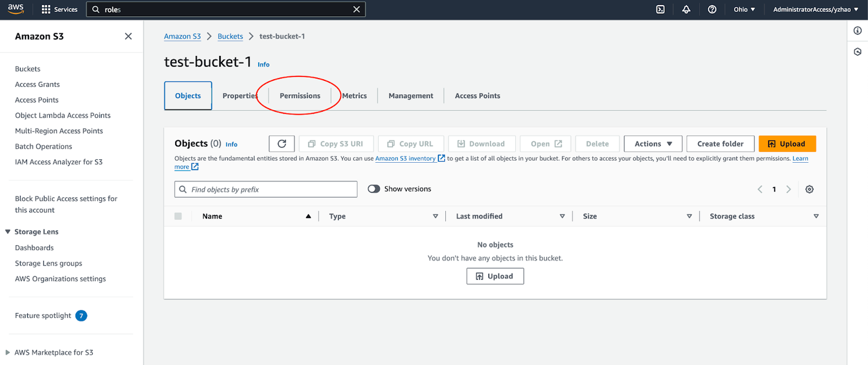The height and width of the screenshot is (365, 868).
Task: Tick the select-all objects checkbox
Action: click(179, 216)
